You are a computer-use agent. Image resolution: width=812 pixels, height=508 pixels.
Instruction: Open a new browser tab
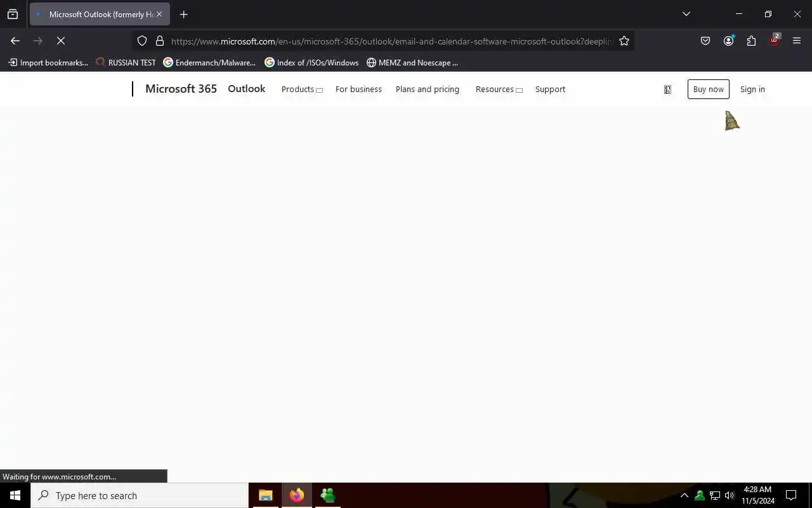point(183,14)
